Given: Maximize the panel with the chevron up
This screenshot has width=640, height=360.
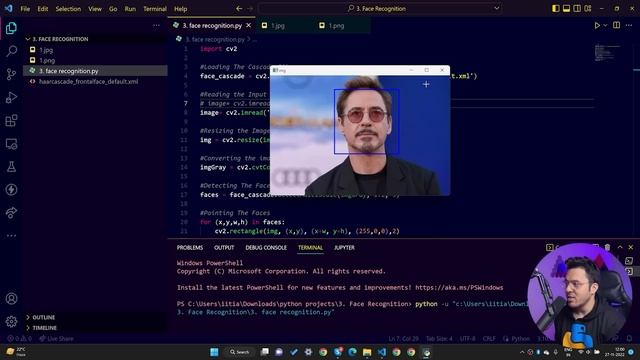Looking at the screenshot, I should point(620,247).
